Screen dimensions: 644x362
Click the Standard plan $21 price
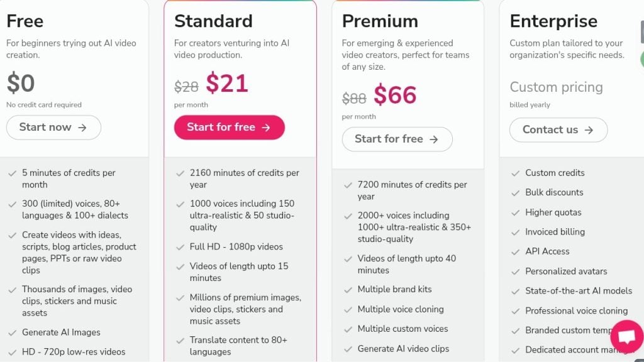coord(227,84)
